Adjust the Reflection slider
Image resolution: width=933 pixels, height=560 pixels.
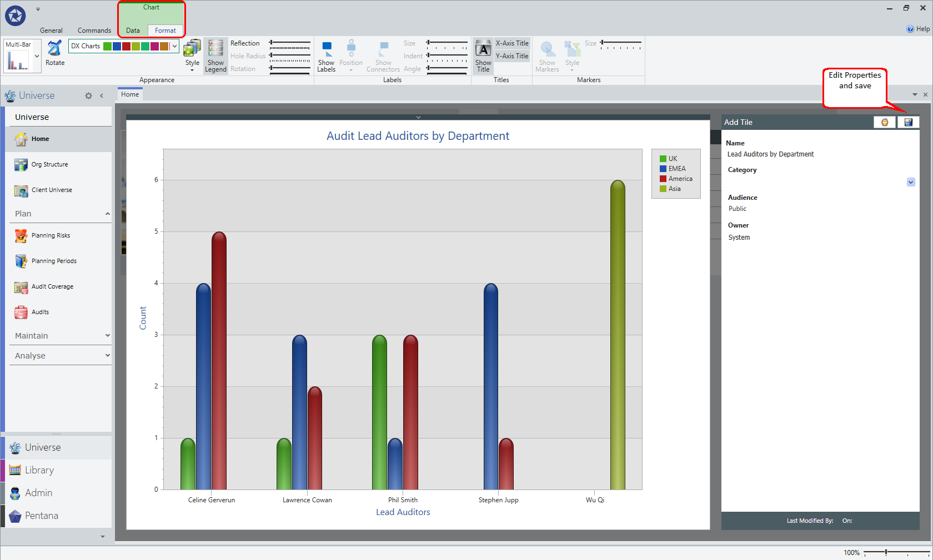[x=290, y=43]
